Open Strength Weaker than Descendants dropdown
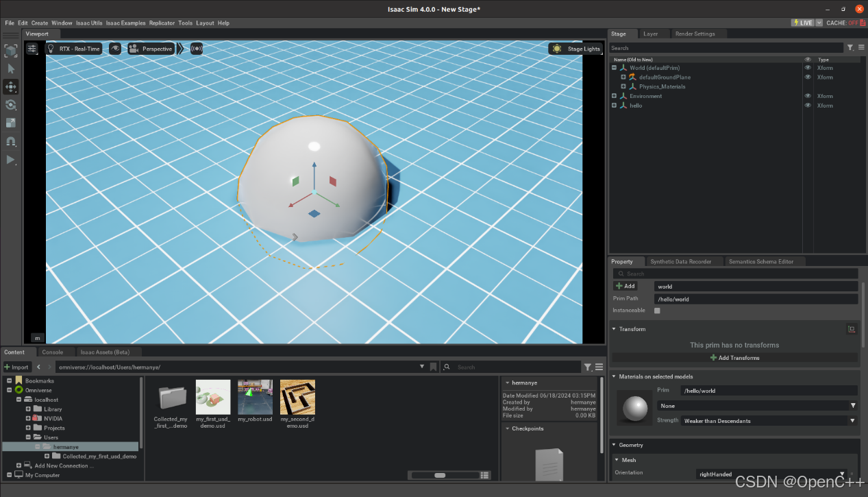 [x=770, y=421]
